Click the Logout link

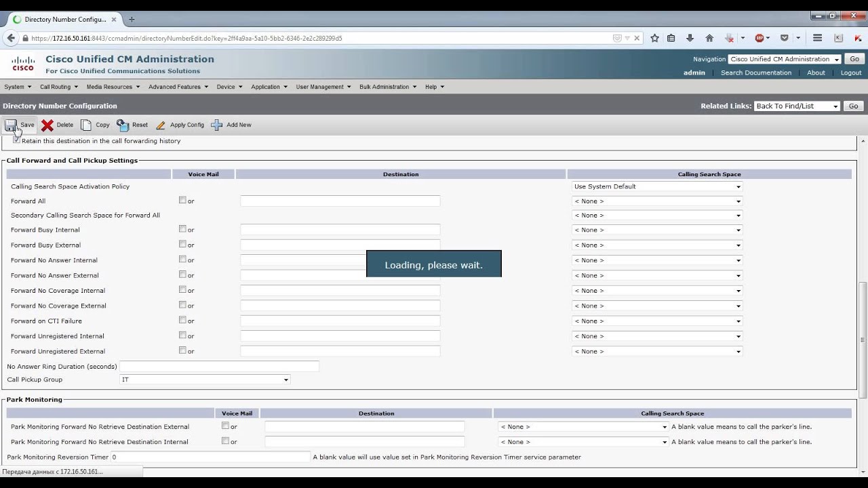point(851,73)
